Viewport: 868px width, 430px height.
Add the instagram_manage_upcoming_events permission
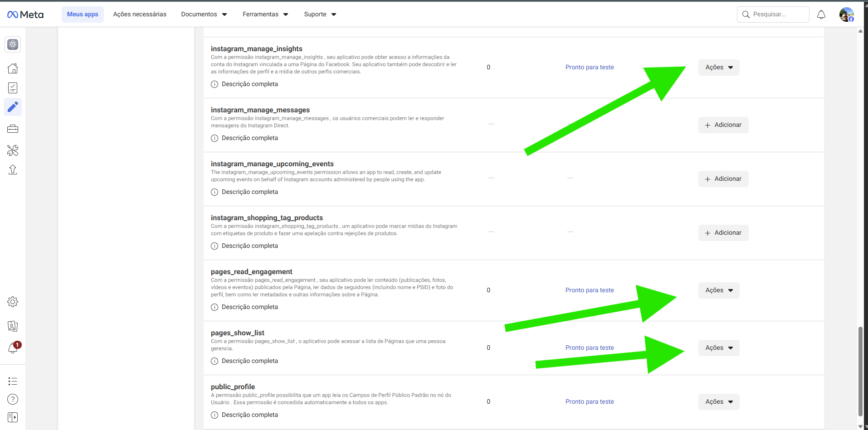723,179
